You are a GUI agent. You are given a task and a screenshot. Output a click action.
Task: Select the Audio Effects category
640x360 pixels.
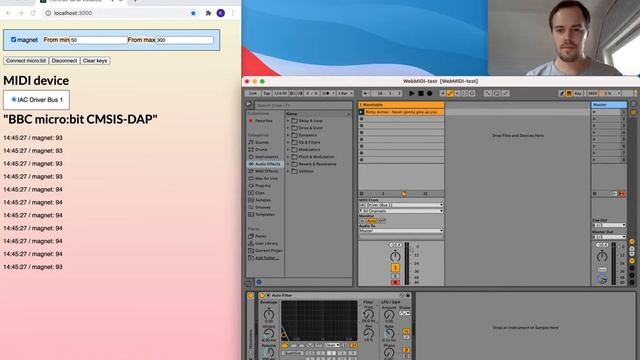[267, 164]
